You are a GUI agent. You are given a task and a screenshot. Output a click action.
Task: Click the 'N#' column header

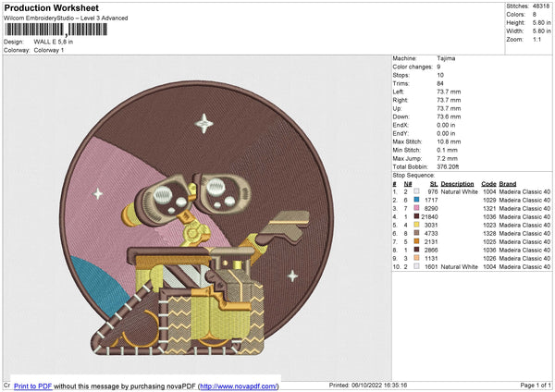pyautogui.click(x=408, y=184)
